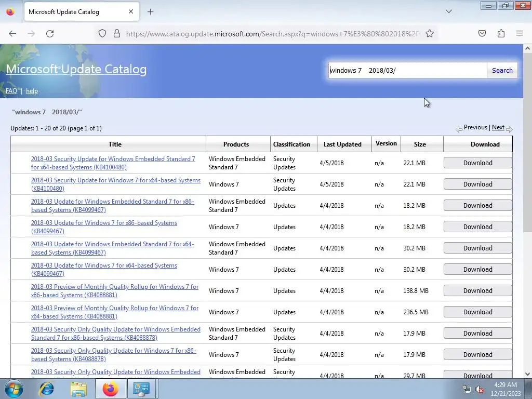The image size is (532, 399).
Task: Open Windows Explorer folder on taskbar
Action: click(x=78, y=389)
